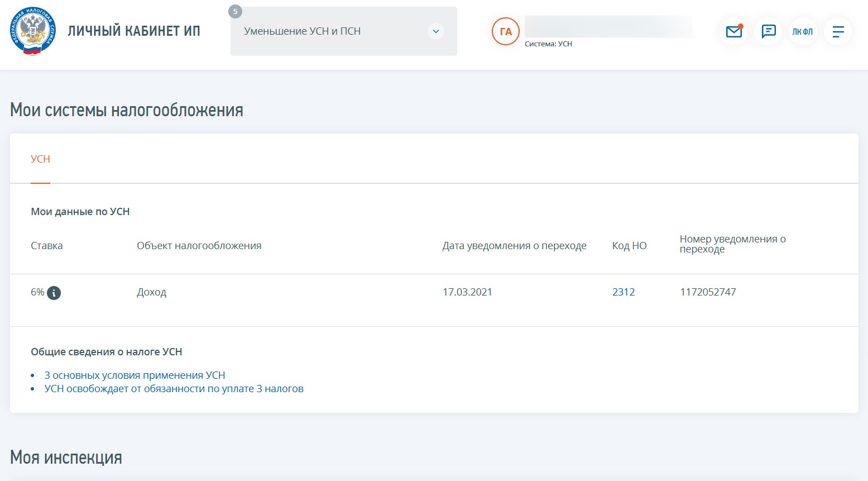Screen dimensions: 868x481
Task: Click notification number 1172052747
Action: [x=708, y=292]
